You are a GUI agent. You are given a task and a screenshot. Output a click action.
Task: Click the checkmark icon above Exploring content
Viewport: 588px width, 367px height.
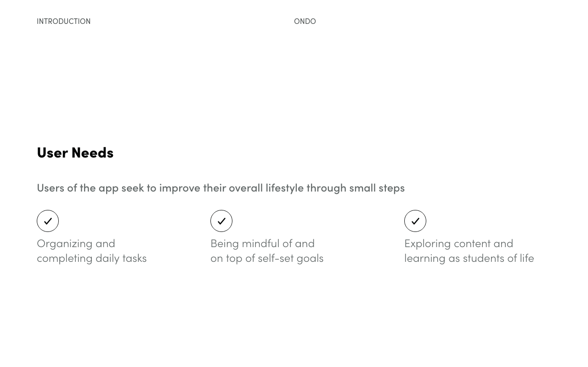point(415,221)
